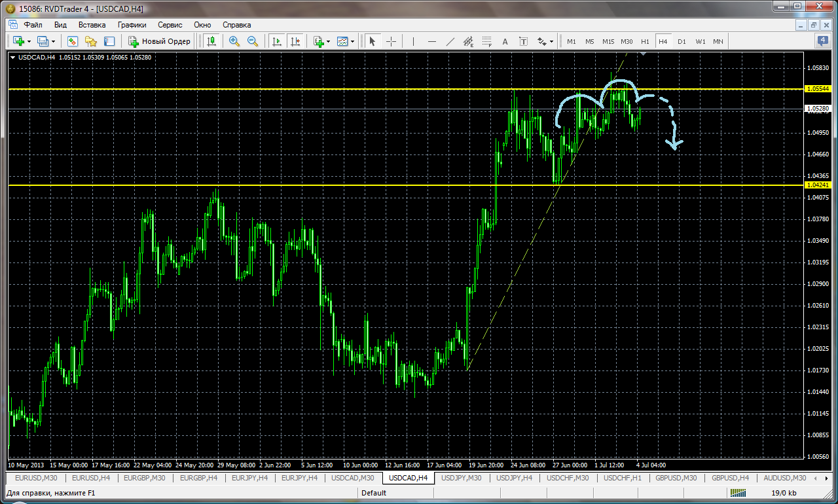This screenshot has width=838, height=504.
Task: Click the Default profile status bar entry
Action: point(374,493)
